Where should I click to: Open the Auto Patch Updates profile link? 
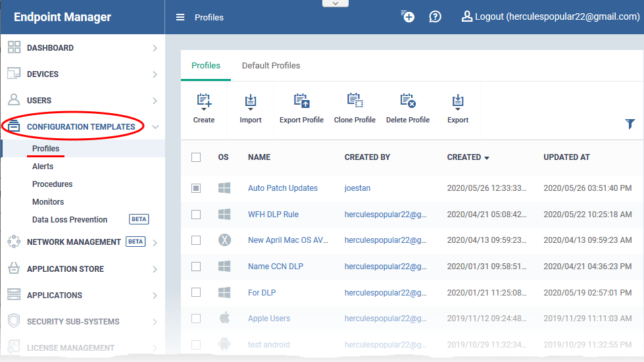pos(283,188)
